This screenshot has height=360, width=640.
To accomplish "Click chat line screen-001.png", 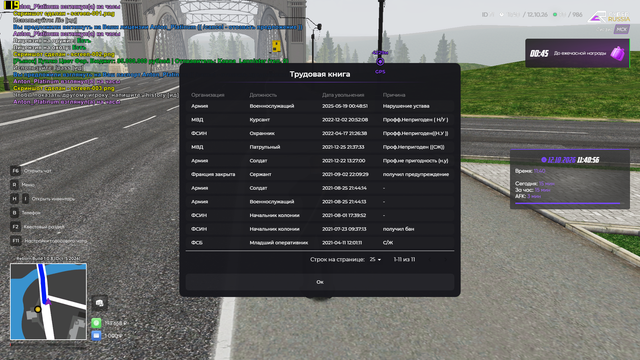I will click(x=64, y=13).
